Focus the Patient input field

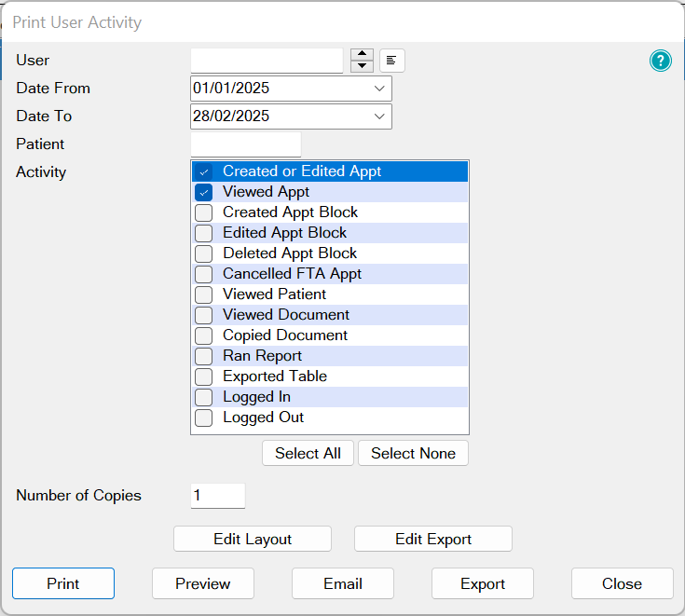pos(245,144)
